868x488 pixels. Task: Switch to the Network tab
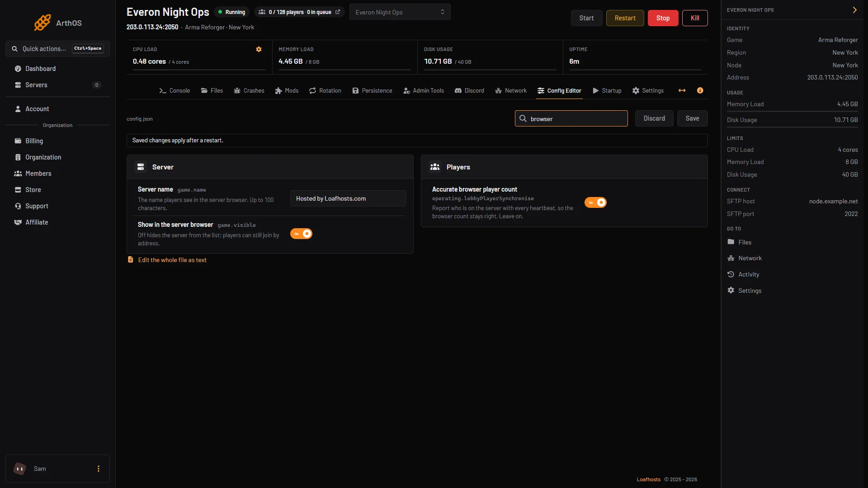[511, 91]
